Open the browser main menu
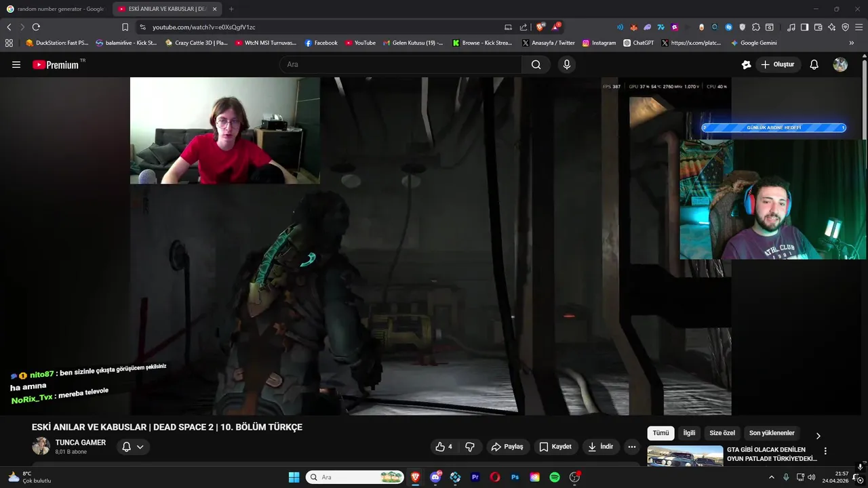The height and width of the screenshot is (488, 868). click(859, 27)
